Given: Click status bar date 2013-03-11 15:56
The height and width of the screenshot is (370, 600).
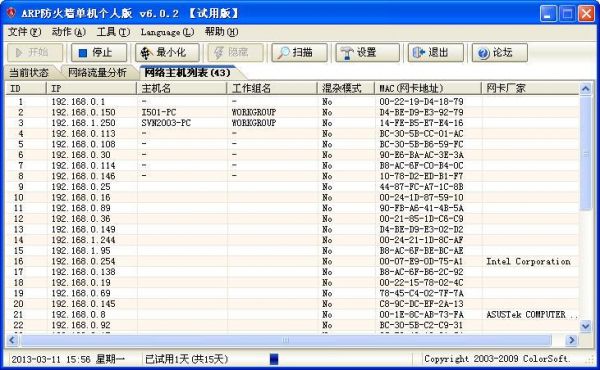Looking at the screenshot, I should (x=51, y=359).
